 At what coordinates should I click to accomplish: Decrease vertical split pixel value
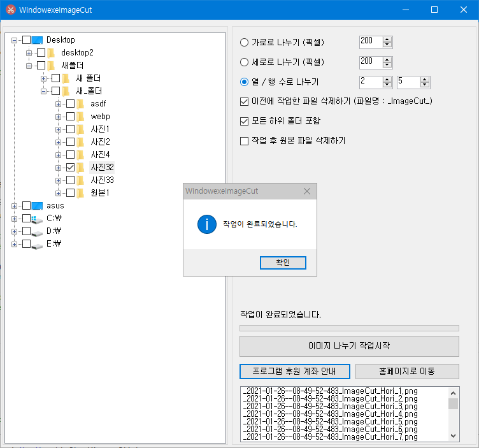click(x=387, y=65)
